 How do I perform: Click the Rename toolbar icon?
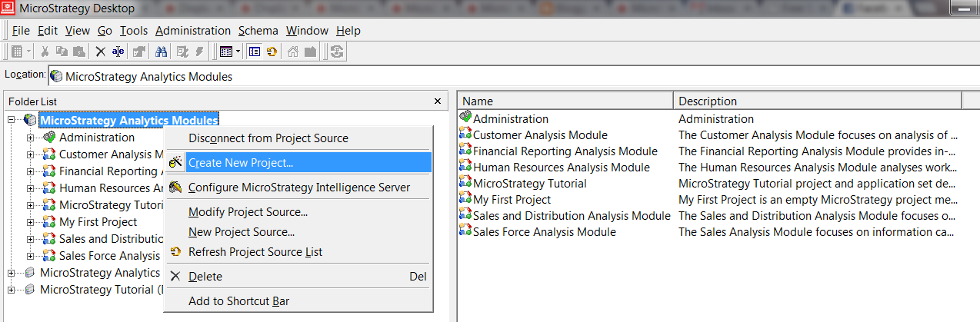[x=118, y=51]
